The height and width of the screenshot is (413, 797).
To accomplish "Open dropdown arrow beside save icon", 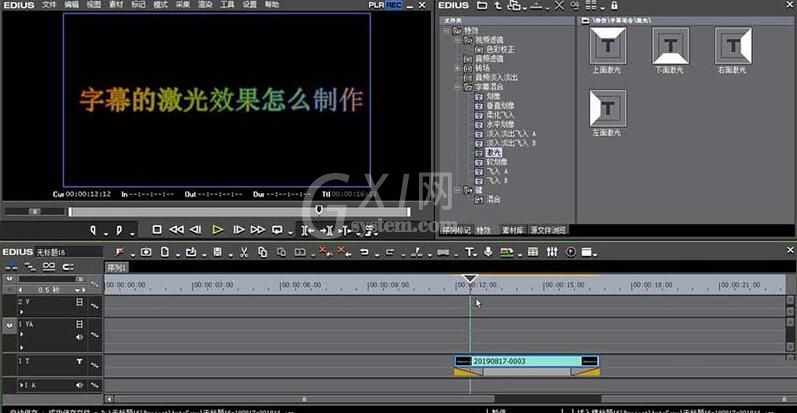I will tap(230, 255).
